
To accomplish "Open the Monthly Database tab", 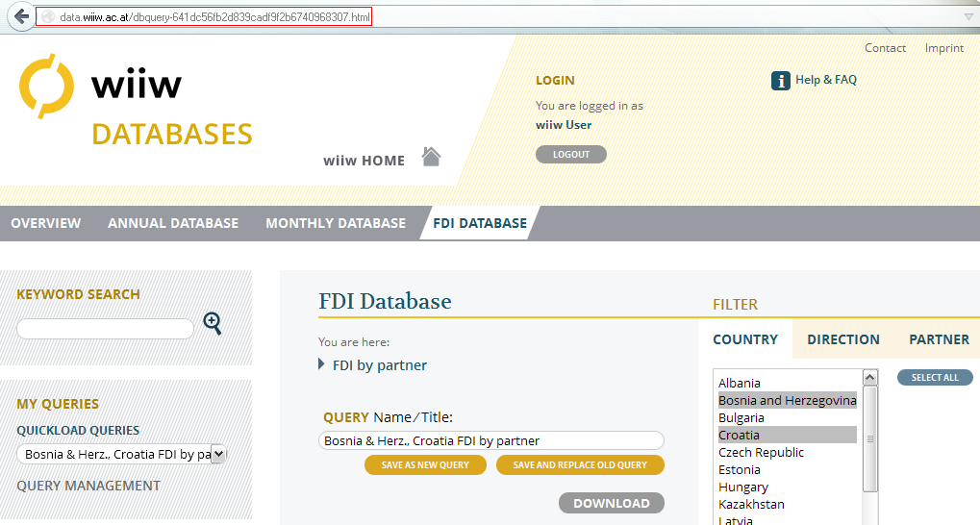I will click(x=336, y=223).
